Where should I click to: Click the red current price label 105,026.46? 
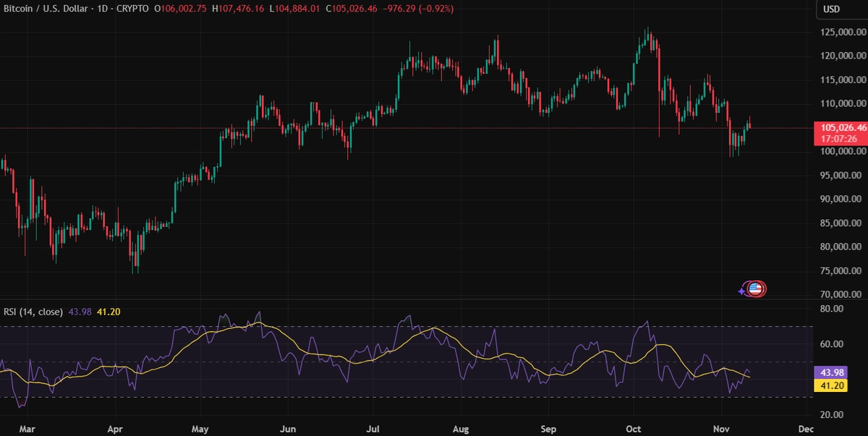pyautogui.click(x=839, y=127)
